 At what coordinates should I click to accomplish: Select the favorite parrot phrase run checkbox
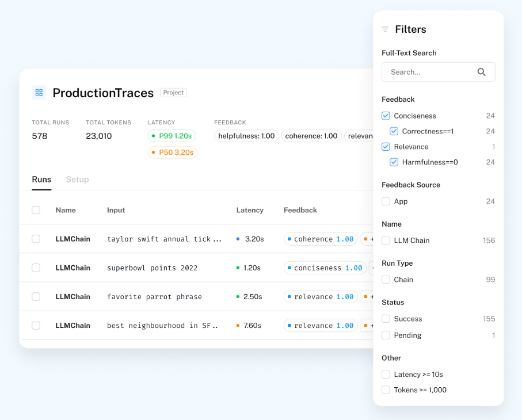pyautogui.click(x=36, y=296)
